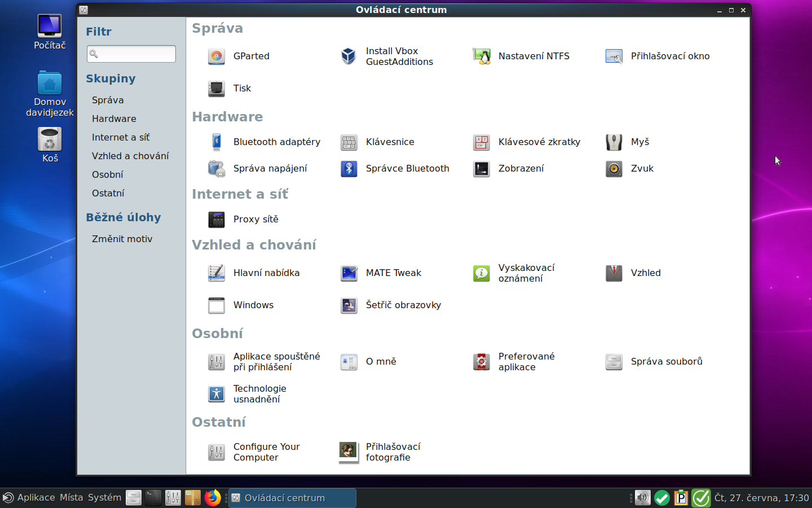This screenshot has height=508, width=812.
Task: Open Šetřič obrazovky screensaver settings
Action: [x=391, y=305]
